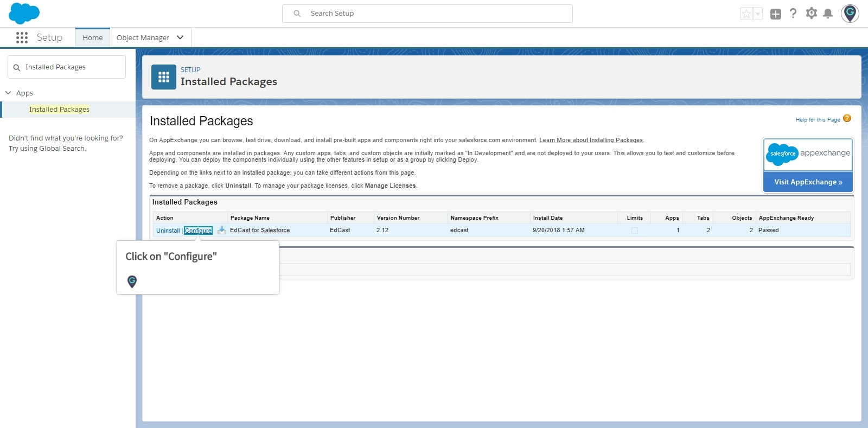Click the guide pin icon in tooltip
This screenshot has width=868, height=428.
pos(132,282)
